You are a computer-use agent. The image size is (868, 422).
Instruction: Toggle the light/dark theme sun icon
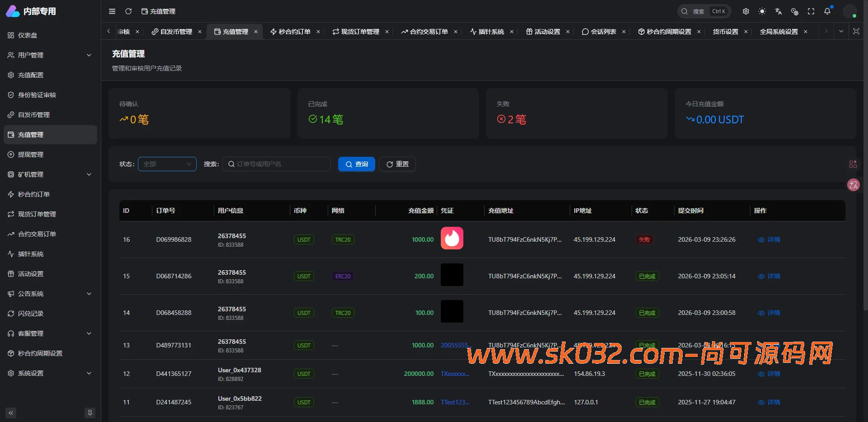click(762, 11)
